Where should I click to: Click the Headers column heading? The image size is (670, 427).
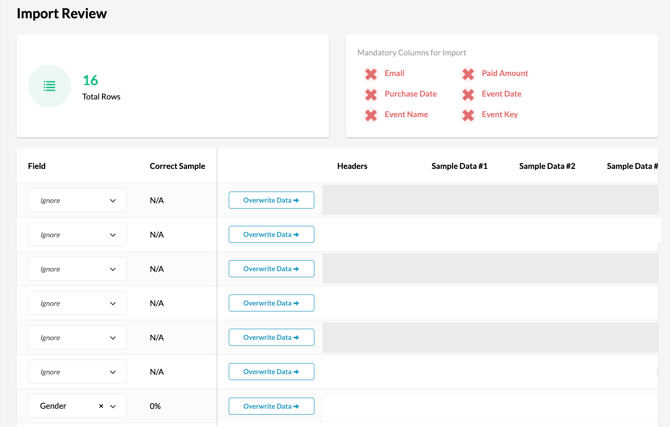pyautogui.click(x=352, y=166)
